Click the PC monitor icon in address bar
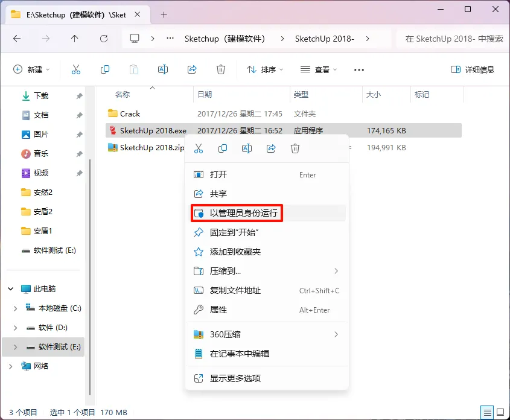510x420 pixels. click(135, 39)
